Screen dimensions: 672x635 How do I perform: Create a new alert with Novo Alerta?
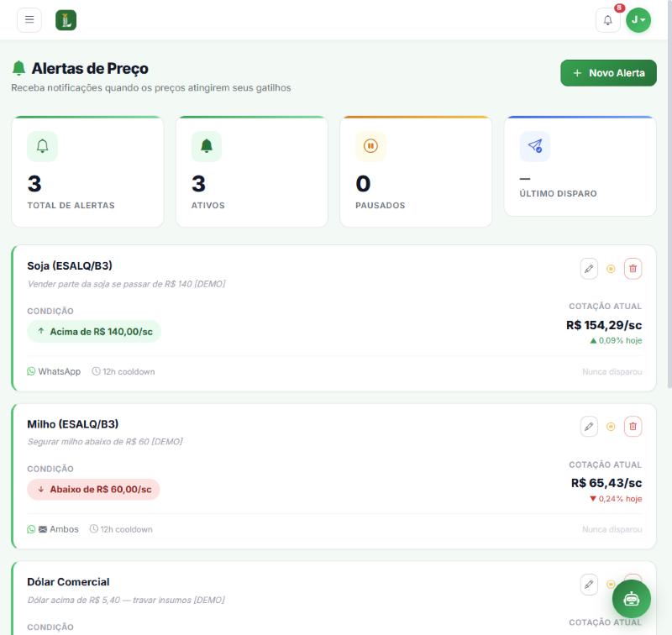(608, 73)
